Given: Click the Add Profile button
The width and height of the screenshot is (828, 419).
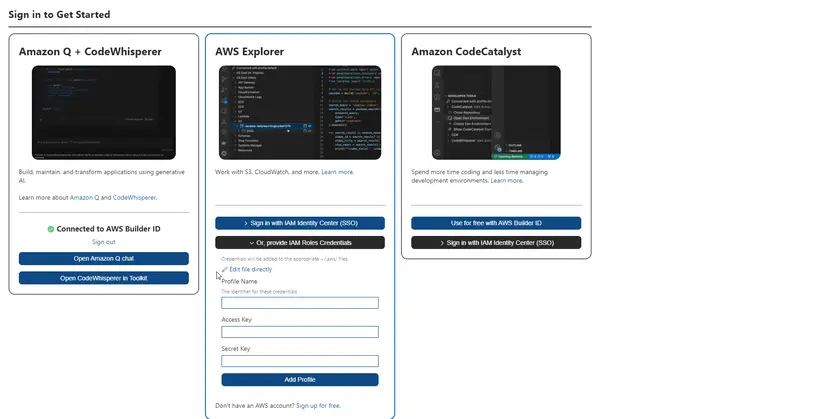Looking at the screenshot, I should click(300, 379).
